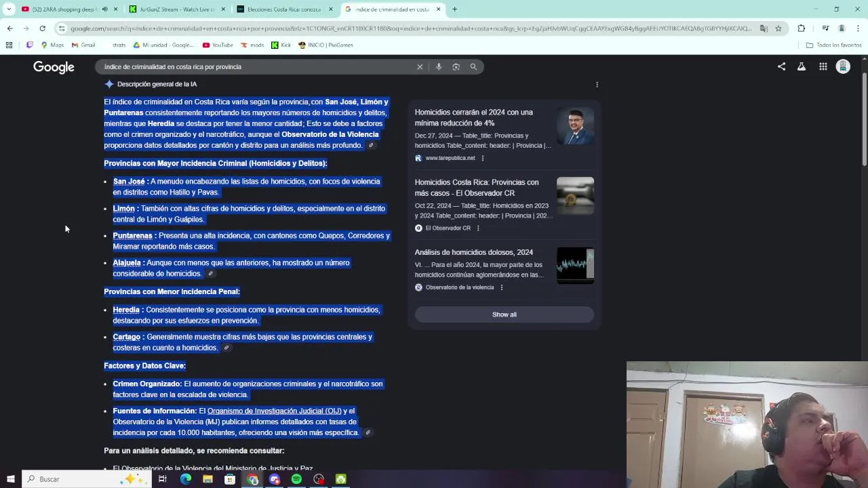The image size is (868, 488).
Task: Open site info icon in address bar
Action: tap(62, 28)
